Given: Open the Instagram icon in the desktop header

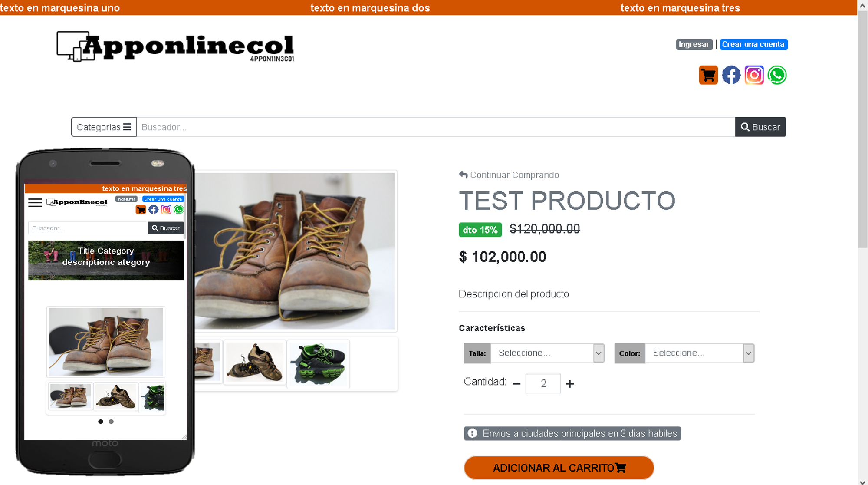Looking at the screenshot, I should [754, 75].
